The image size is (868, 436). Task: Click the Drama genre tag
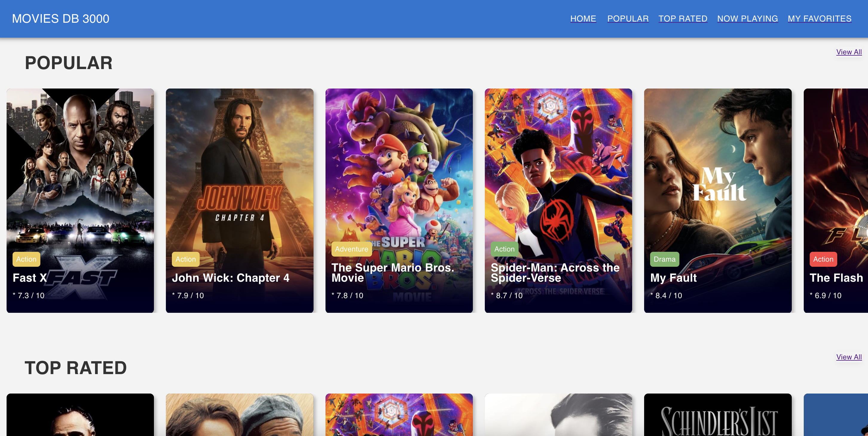click(664, 259)
